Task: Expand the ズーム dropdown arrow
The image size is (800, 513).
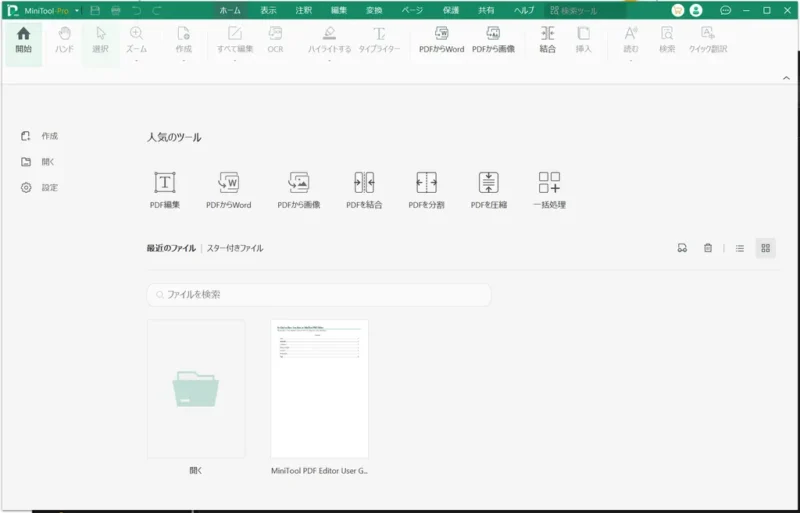Action: [136, 60]
